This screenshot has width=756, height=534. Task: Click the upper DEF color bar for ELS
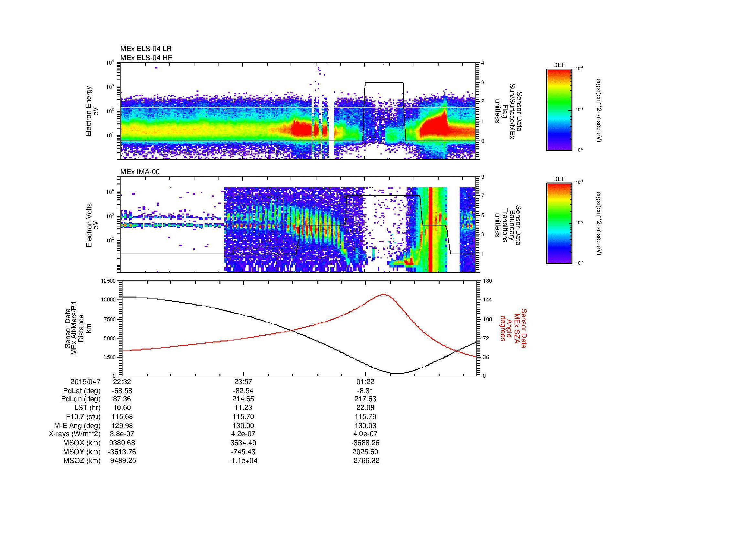click(x=559, y=110)
